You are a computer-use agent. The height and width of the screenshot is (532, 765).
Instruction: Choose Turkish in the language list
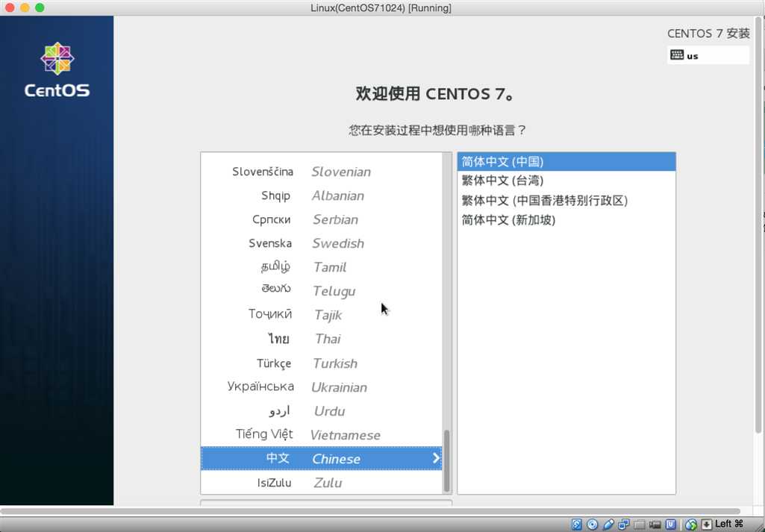pos(321,363)
